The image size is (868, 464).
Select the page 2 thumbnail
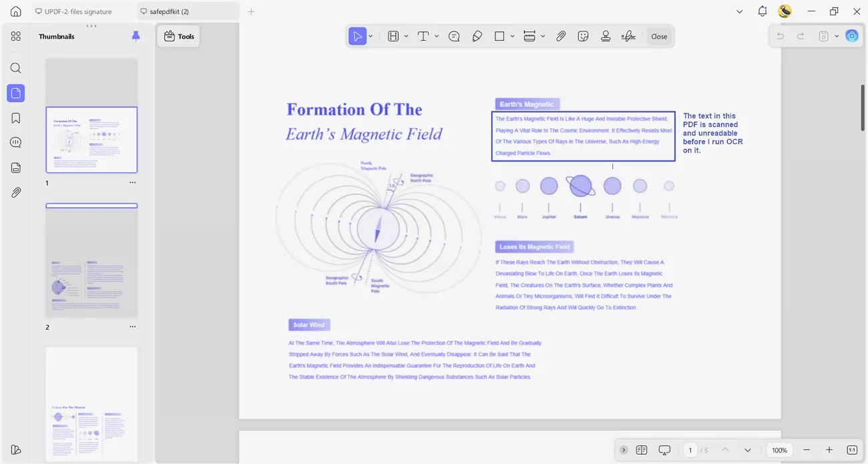click(x=91, y=260)
